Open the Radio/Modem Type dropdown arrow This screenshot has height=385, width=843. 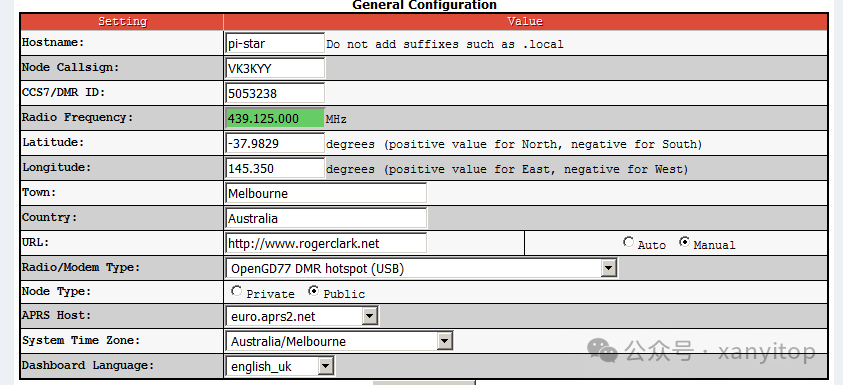[608, 268]
